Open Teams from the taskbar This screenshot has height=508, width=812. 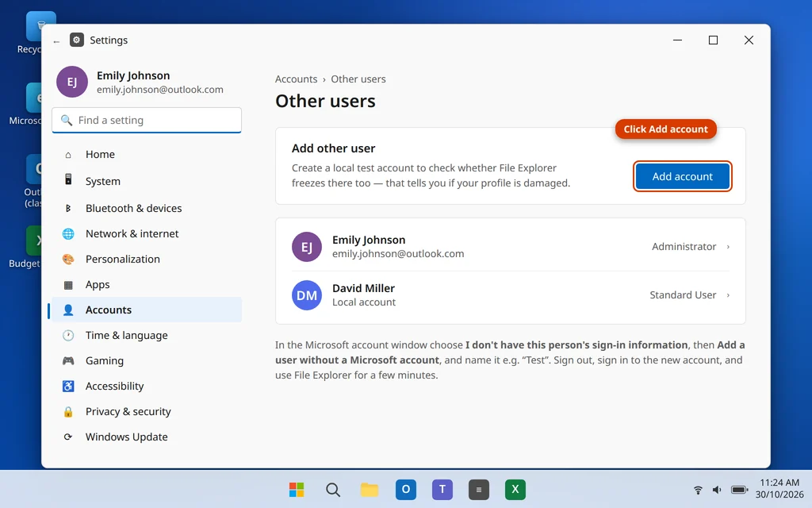(442, 489)
